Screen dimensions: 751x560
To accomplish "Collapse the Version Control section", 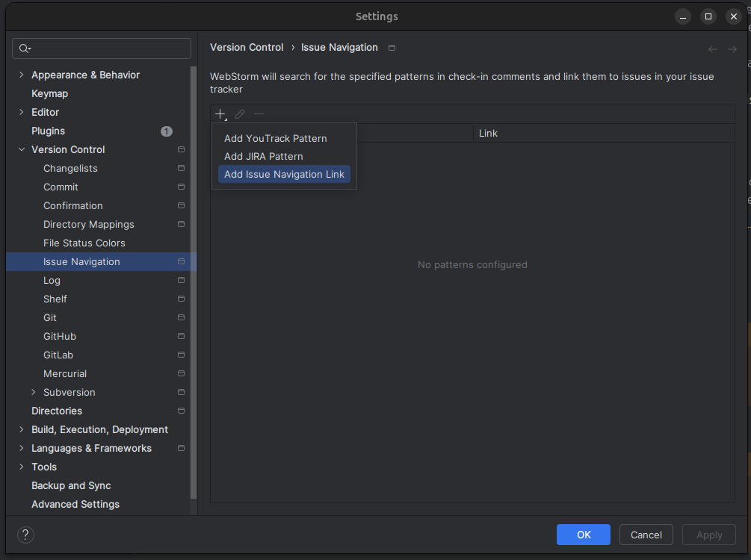I will [22, 149].
